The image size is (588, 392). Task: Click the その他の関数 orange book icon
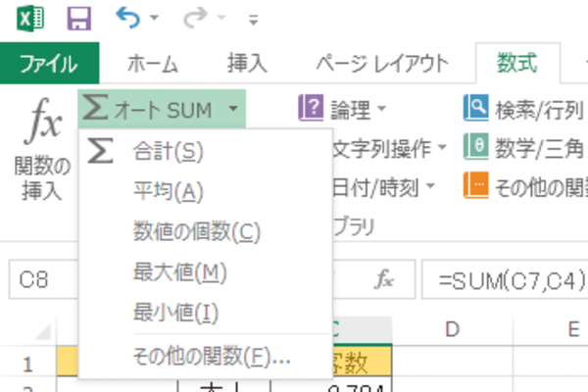[x=476, y=185]
